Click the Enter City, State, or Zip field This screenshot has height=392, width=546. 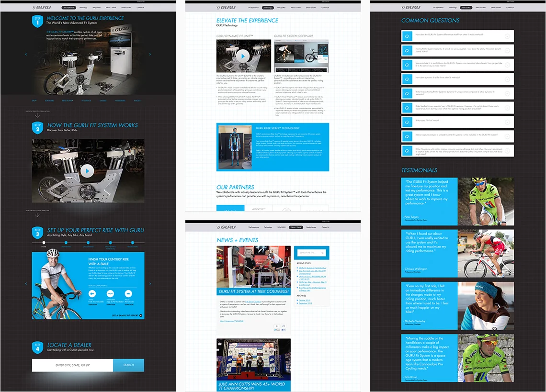point(72,365)
